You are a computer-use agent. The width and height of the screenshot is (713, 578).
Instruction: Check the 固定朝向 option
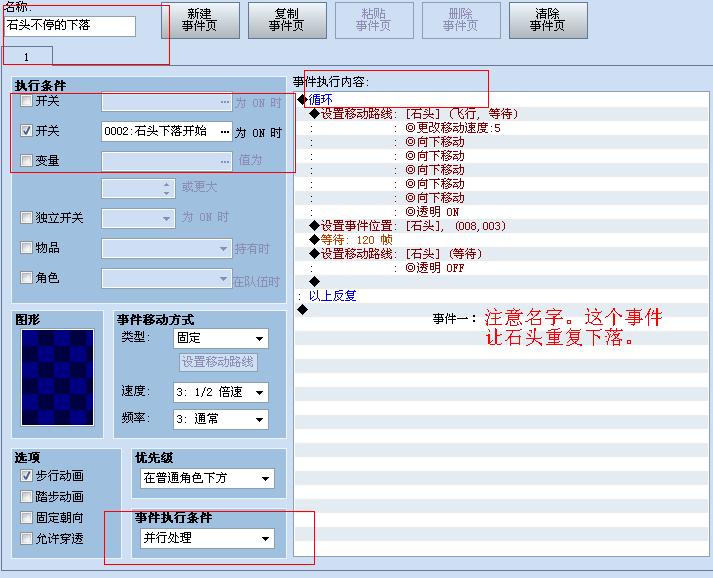(26, 518)
